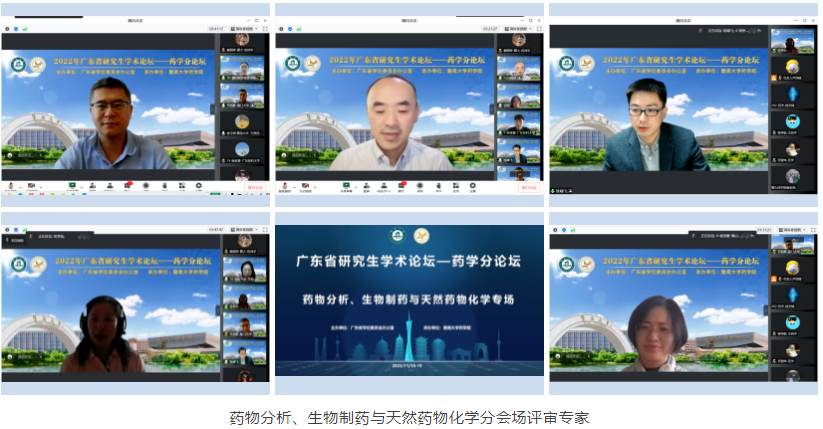Click share screen icon in top-left meeting toolbar

[x=72, y=186]
